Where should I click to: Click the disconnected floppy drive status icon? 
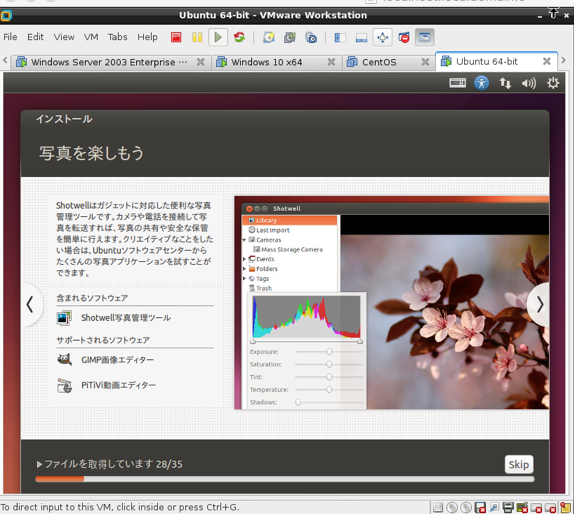[x=480, y=507]
